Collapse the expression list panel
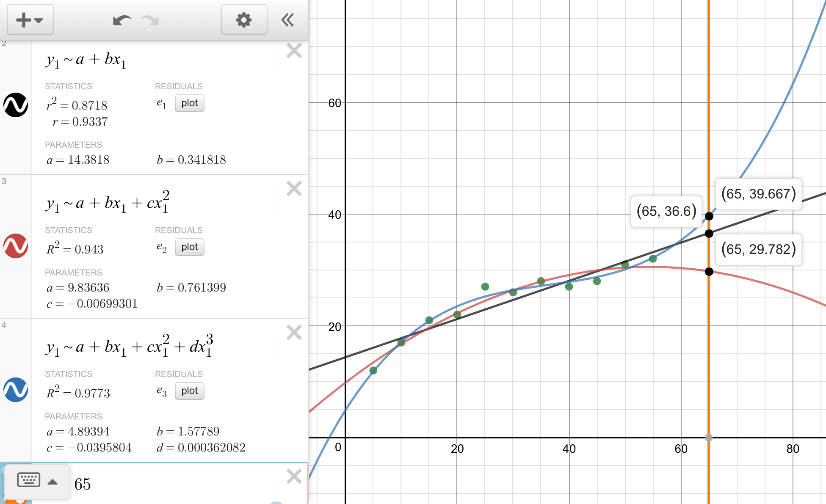This screenshot has width=826, height=504. 287,20
